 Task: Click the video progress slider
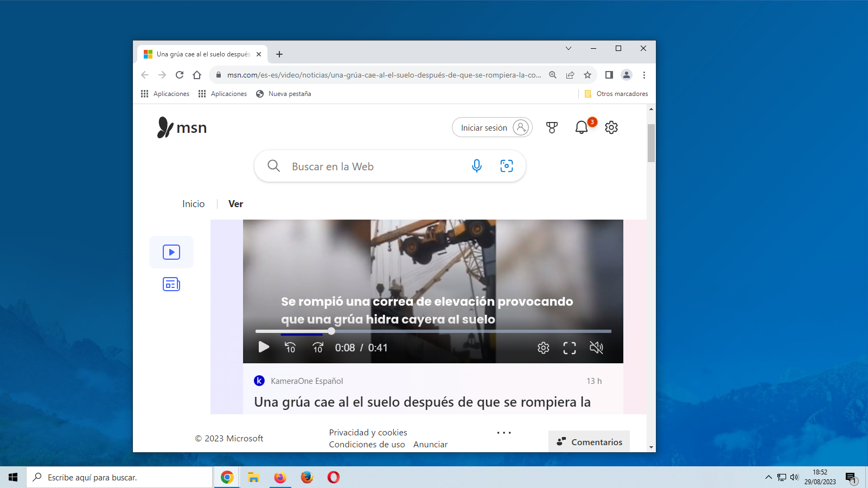[433, 331]
